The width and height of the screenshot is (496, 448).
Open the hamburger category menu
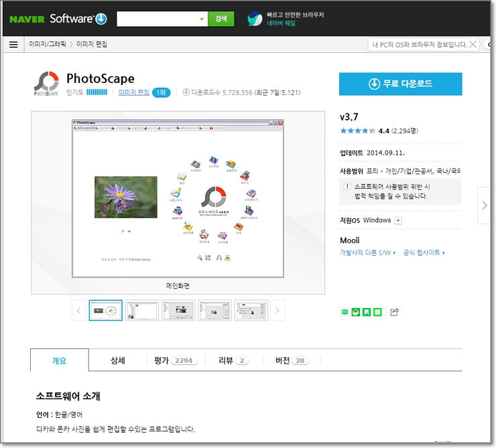[x=13, y=45]
